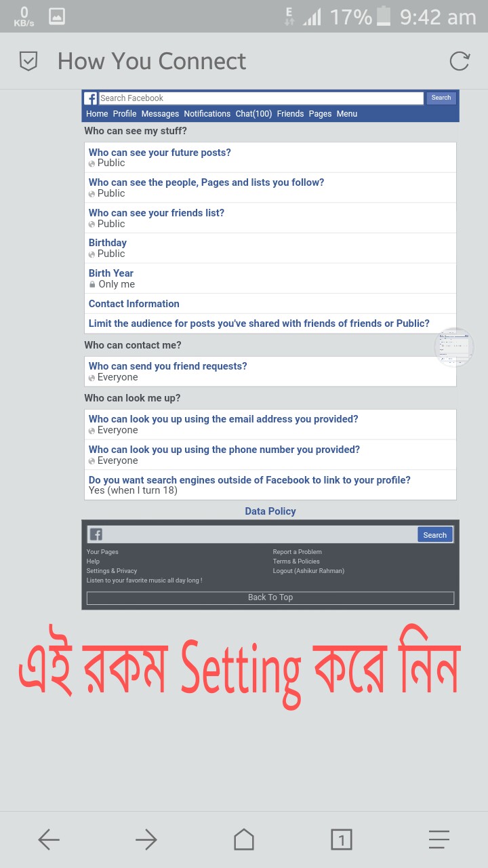Open Chat(100) in navigation bar
Image resolution: width=488 pixels, height=868 pixels.
coord(253,114)
